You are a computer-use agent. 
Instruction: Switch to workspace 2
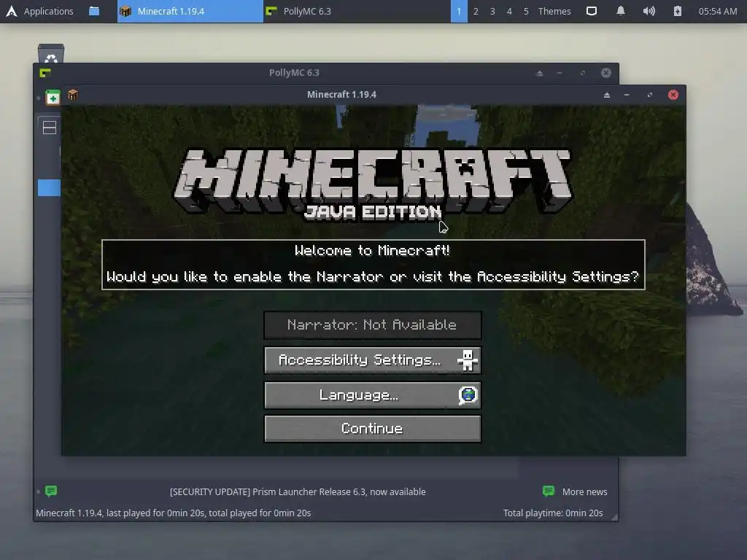click(x=476, y=12)
